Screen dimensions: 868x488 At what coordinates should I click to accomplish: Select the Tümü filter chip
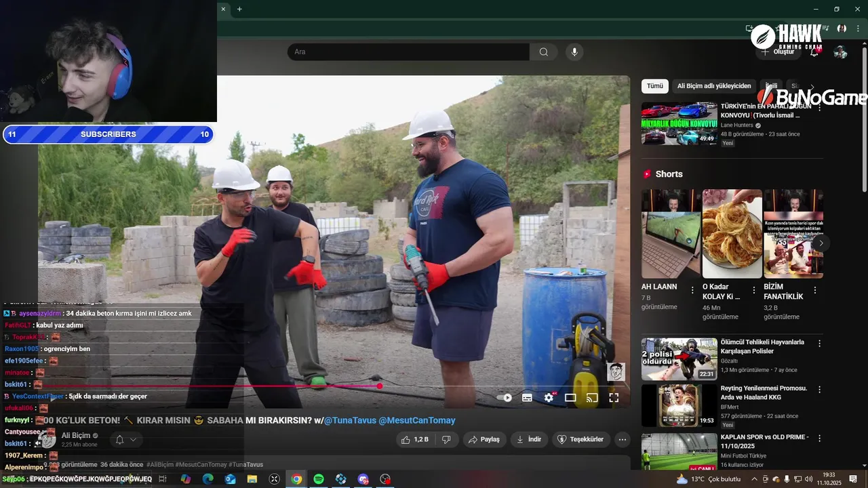tap(654, 86)
